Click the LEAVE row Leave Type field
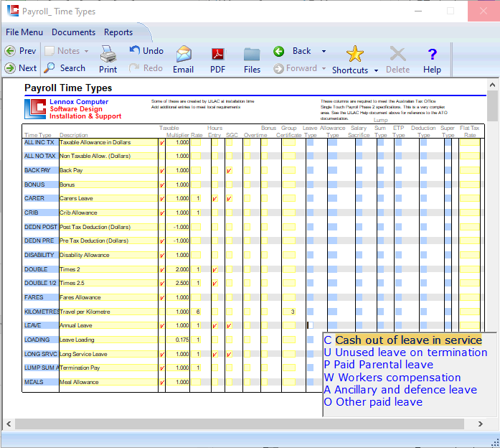The height and width of the screenshot is (448, 500). [311, 325]
